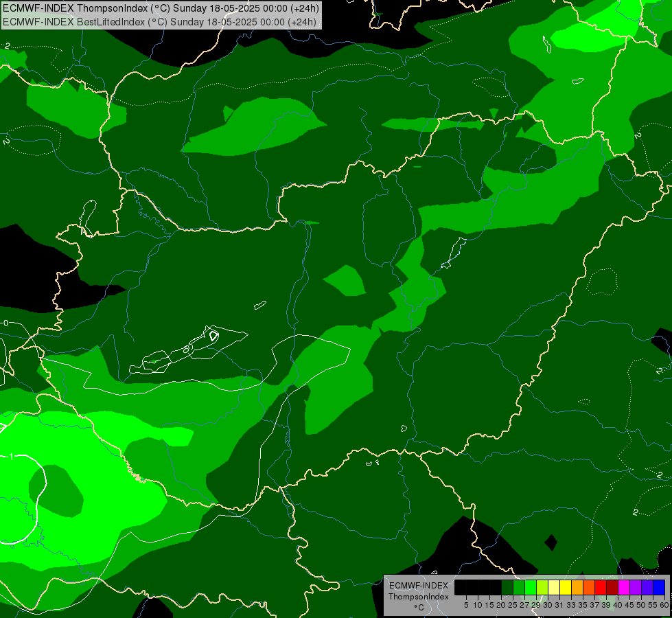Click the legend tick value "25"
Viewport: 672px width, 618px height.
[513, 605]
